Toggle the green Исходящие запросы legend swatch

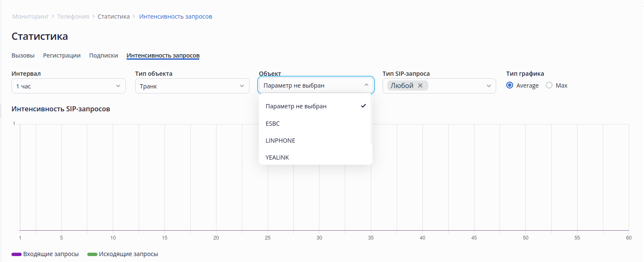(92, 254)
